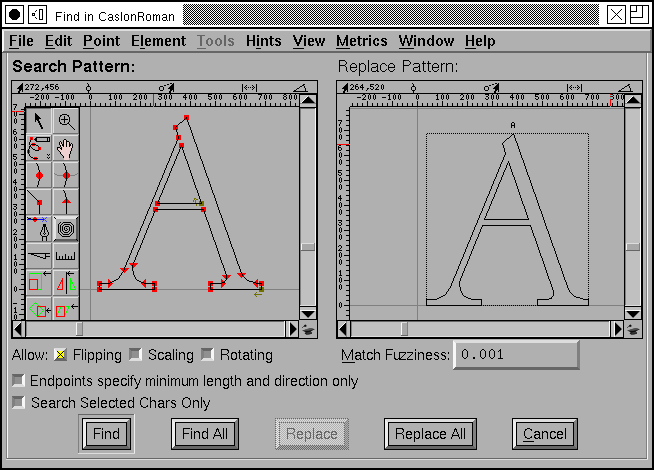Image resolution: width=654 pixels, height=470 pixels.
Task: Enable the Scaling checkbox
Action: click(135, 355)
